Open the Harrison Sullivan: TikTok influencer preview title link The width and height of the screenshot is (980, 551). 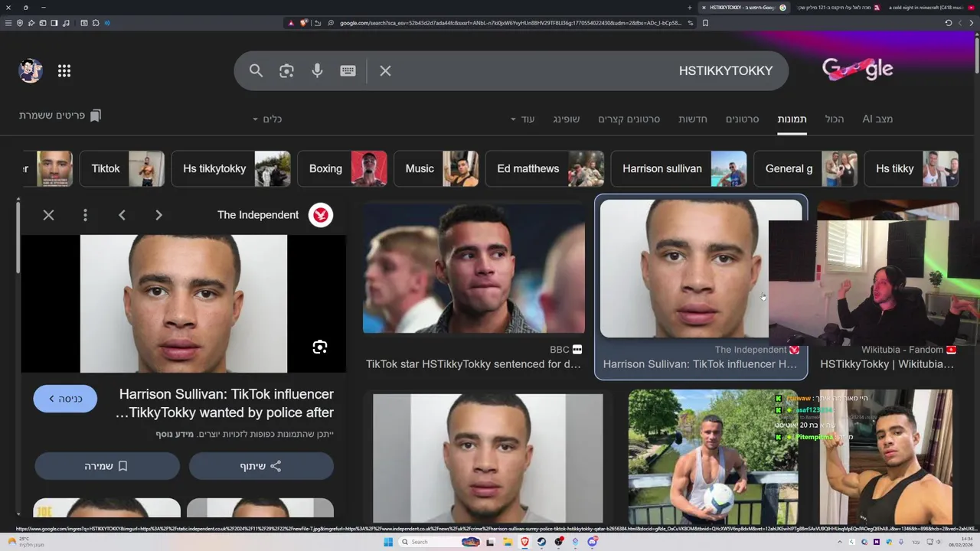point(225,403)
